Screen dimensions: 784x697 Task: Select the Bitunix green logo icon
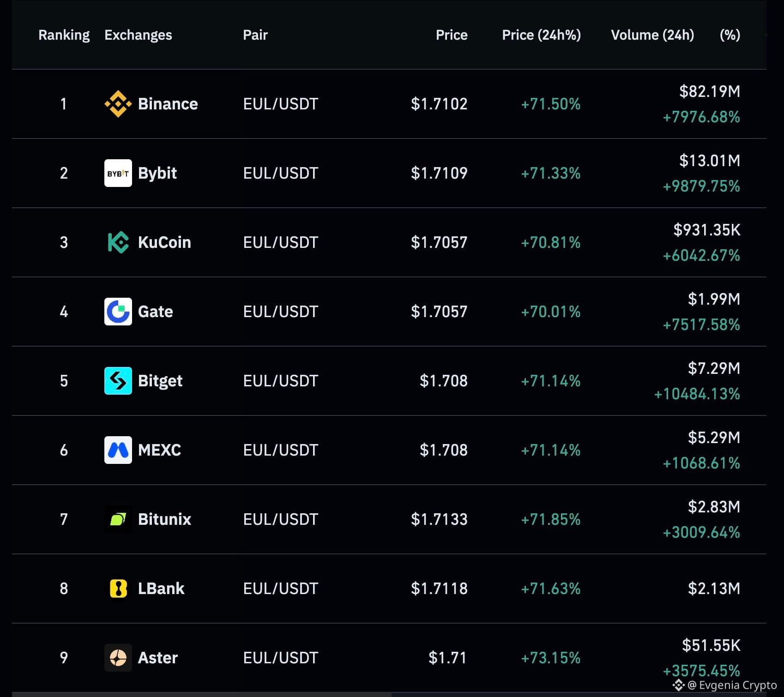click(118, 519)
